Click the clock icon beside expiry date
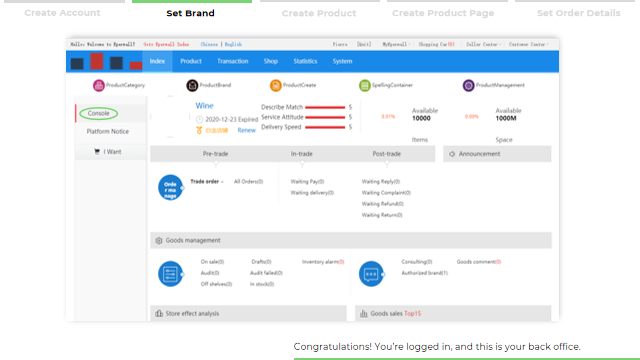The height and width of the screenshot is (360, 640). click(199, 120)
